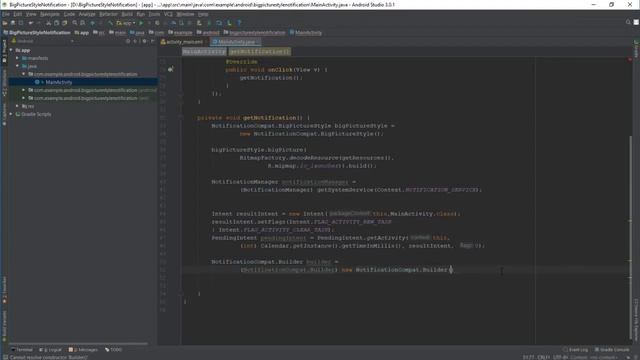Click the MainActivity breadcrumb in navigation bar
This screenshot has width=640, height=360.
click(306, 33)
